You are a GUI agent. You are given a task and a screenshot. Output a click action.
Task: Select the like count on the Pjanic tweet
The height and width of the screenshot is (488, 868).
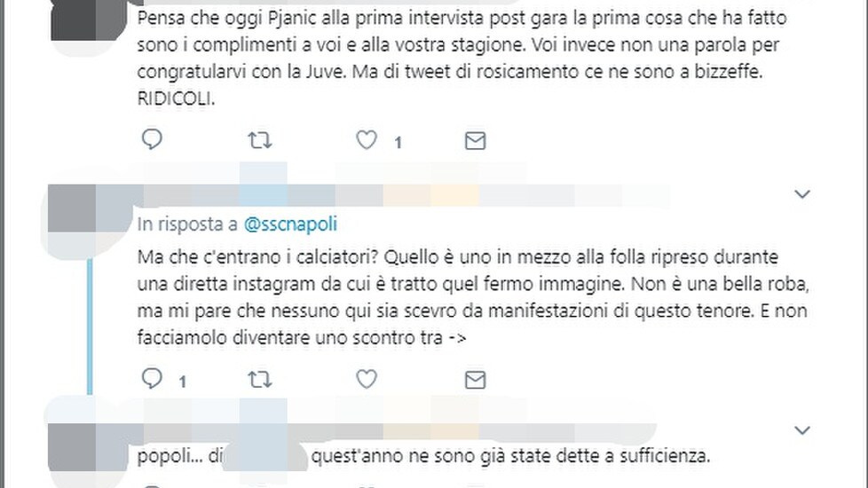[398, 143]
